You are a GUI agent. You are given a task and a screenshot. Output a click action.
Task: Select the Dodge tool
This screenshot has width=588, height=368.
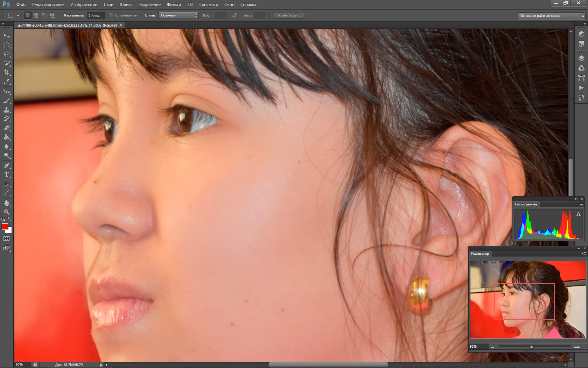(7, 155)
